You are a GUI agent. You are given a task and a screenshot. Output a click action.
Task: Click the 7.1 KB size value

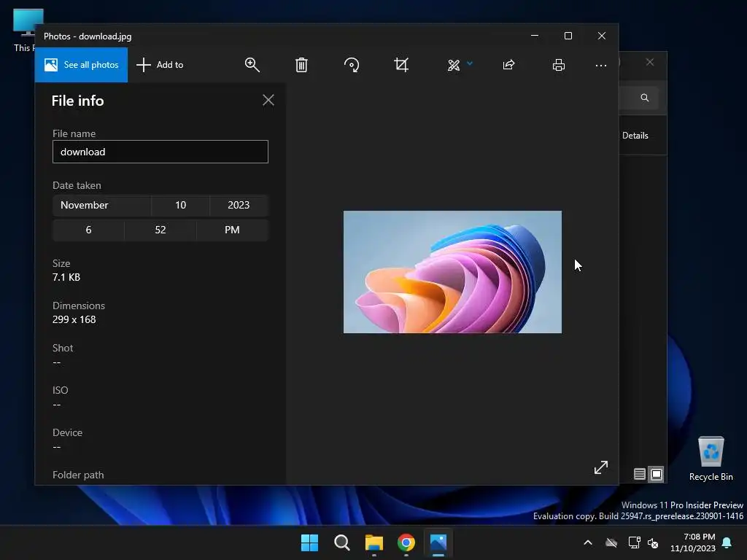click(66, 277)
